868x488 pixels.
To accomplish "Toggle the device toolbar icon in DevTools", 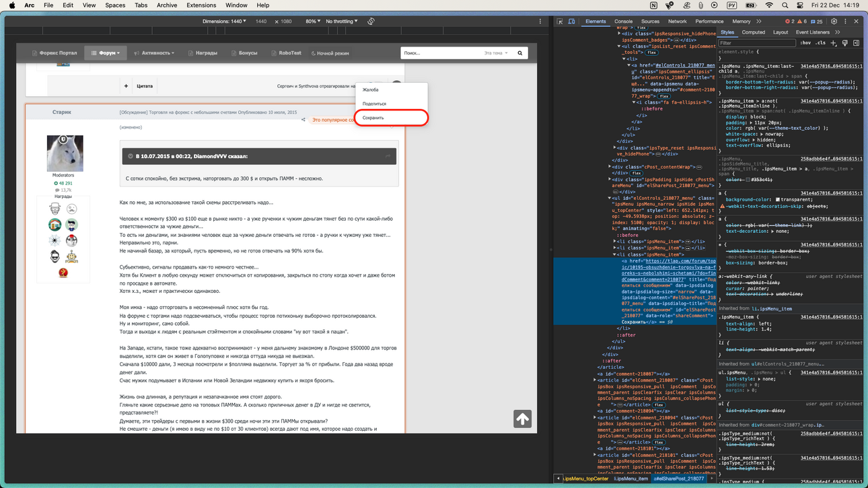I will coord(571,22).
